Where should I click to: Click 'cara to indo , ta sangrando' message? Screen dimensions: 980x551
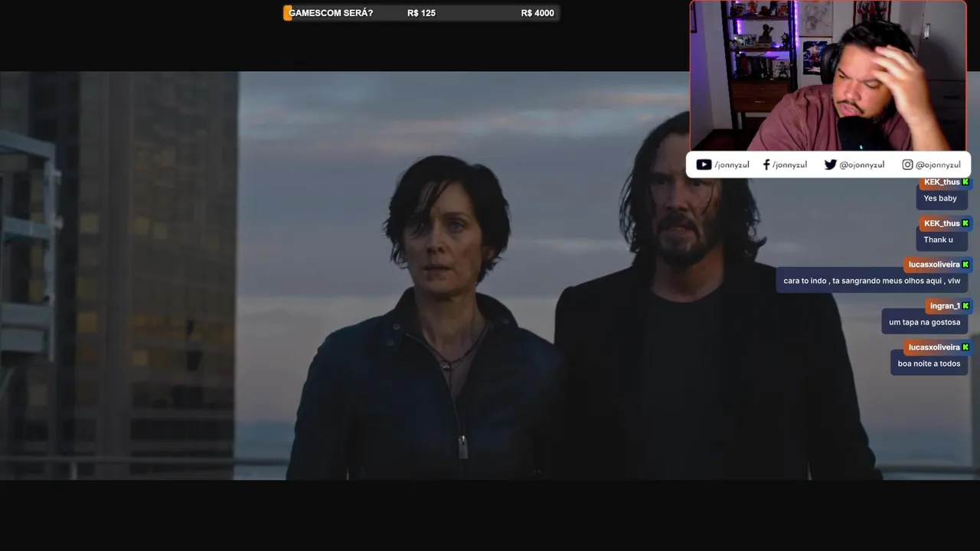[871, 281]
